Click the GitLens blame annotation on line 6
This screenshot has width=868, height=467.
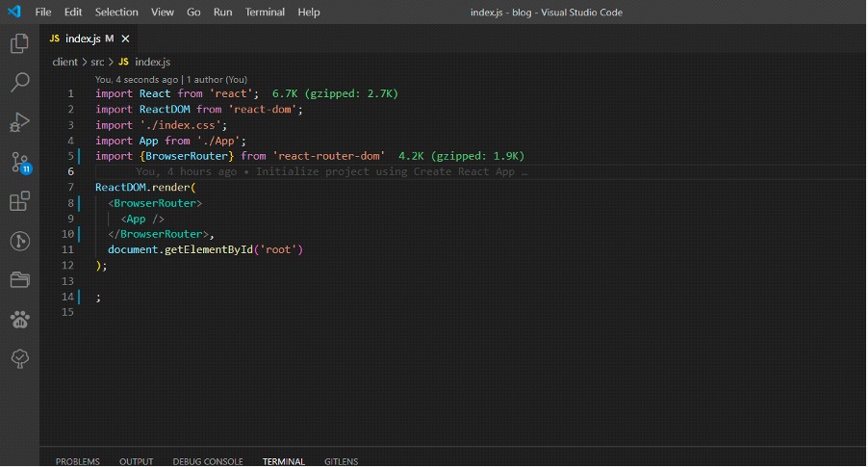[331, 171]
